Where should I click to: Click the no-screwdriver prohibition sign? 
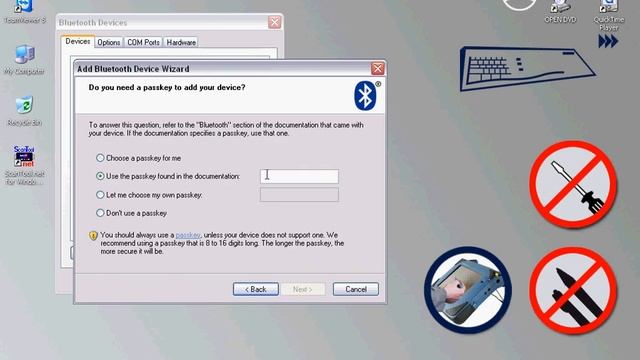(x=573, y=184)
